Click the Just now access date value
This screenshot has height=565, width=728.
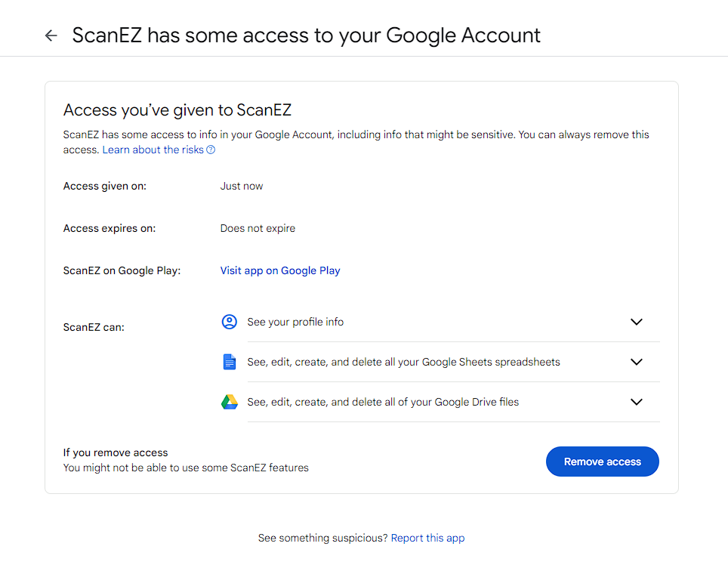[x=242, y=186]
